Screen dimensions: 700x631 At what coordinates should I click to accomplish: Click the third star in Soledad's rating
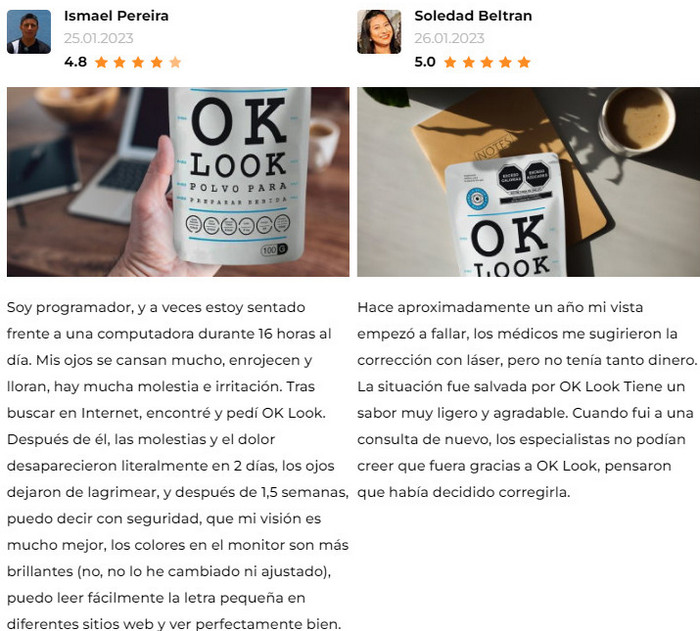[487, 62]
